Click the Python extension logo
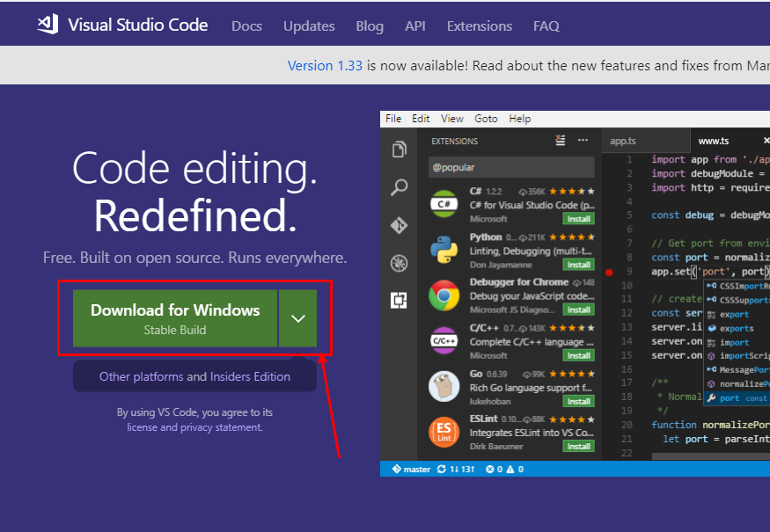The width and height of the screenshot is (770, 532). (444, 250)
